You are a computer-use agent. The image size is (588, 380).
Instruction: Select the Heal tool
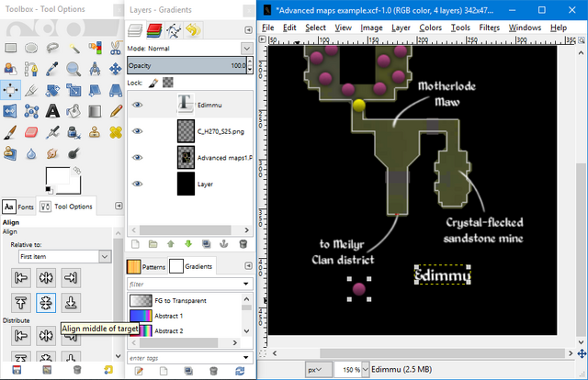click(x=116, y=132)
